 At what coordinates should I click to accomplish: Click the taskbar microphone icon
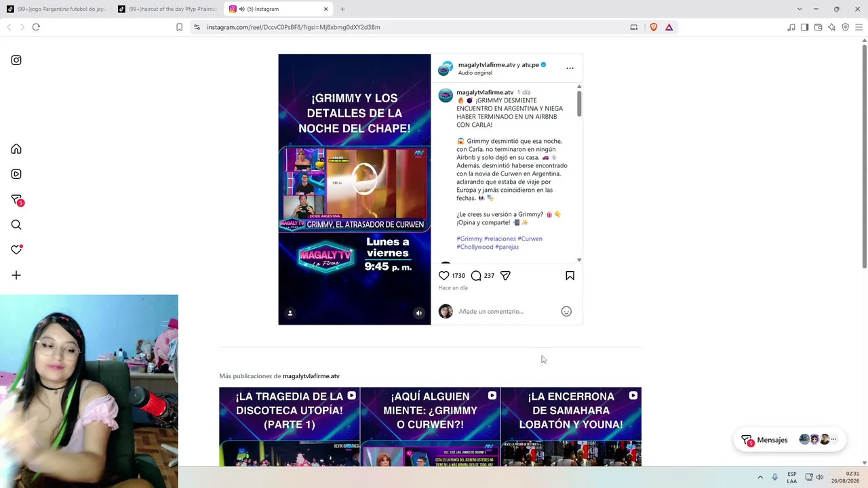pos(774,477)
